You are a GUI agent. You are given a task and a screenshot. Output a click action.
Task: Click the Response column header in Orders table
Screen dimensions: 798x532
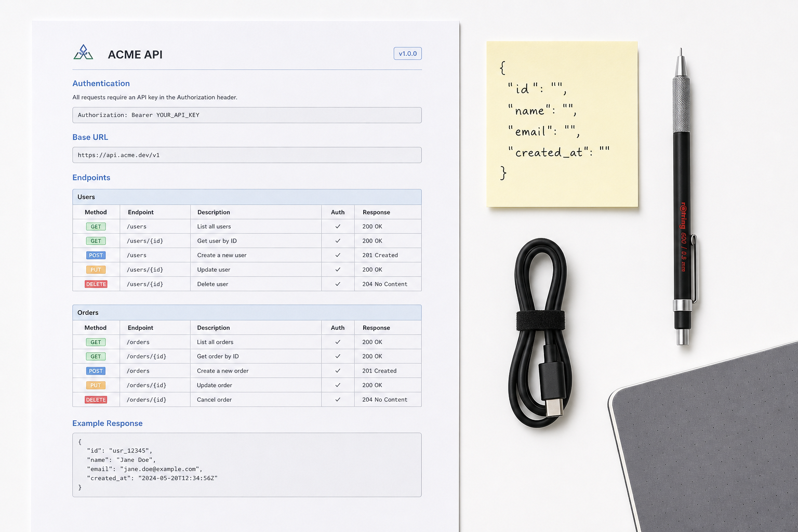pos(376,328)
